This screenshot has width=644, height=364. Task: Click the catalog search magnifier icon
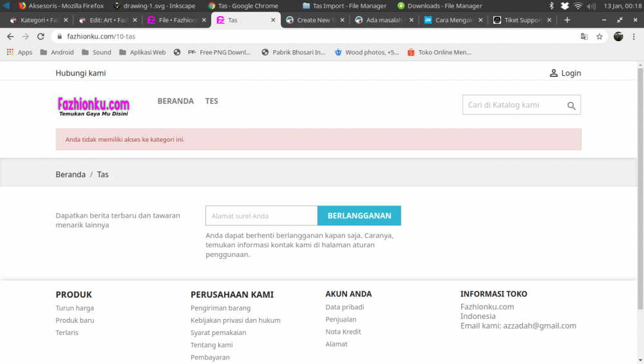click(x=571, y=106)
